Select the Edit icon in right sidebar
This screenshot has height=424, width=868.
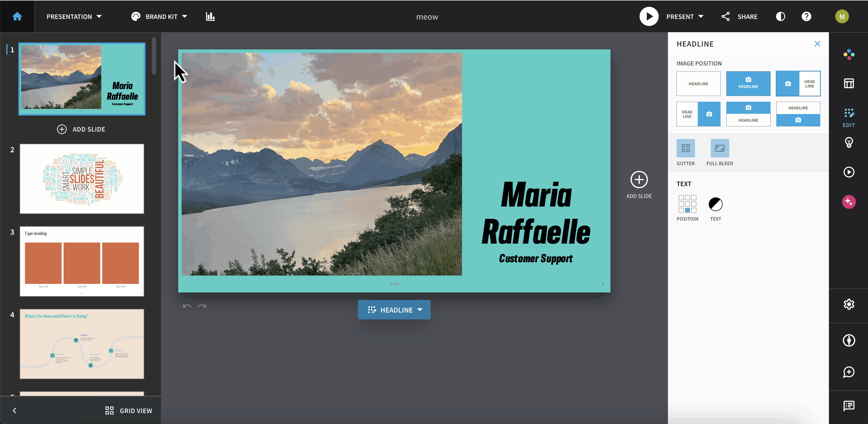pos(849,117)
